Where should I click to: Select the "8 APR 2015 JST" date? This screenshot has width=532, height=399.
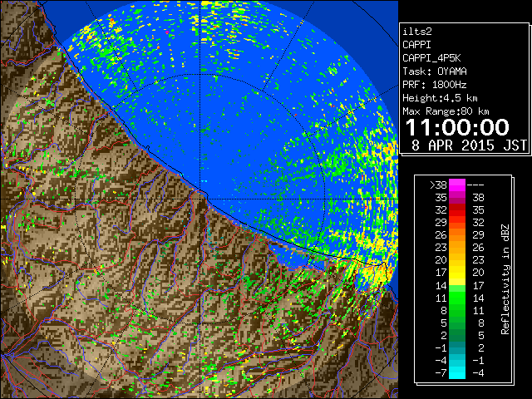point(469,145)
